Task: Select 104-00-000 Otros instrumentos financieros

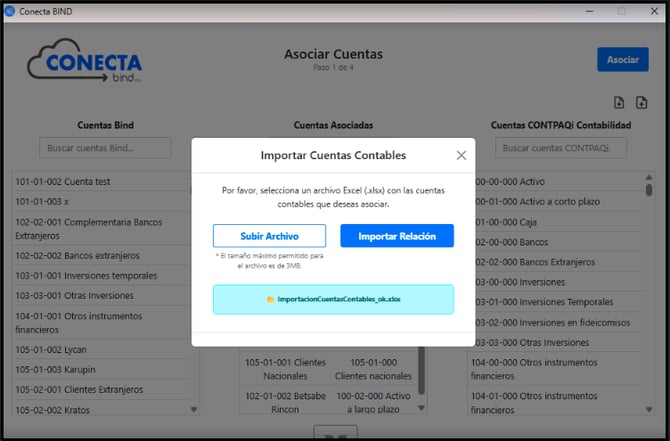Action: [x=555, y=369]
